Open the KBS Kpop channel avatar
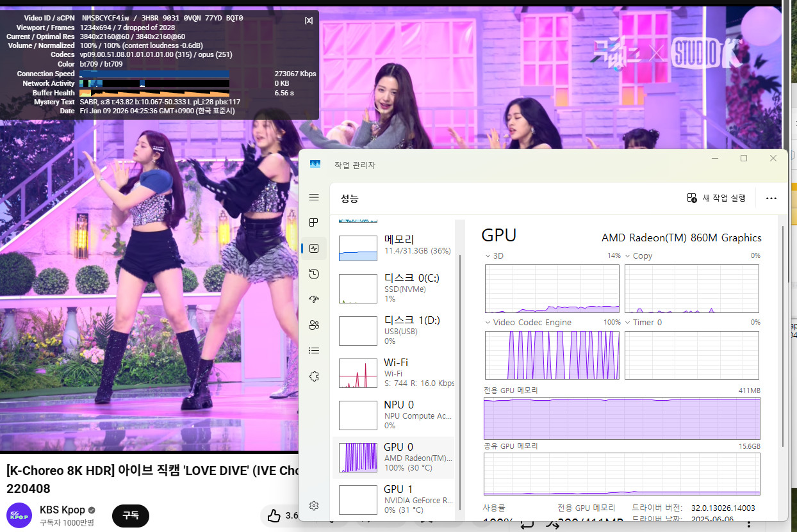This screenshot has width=797, height=532. pos(19,515)
